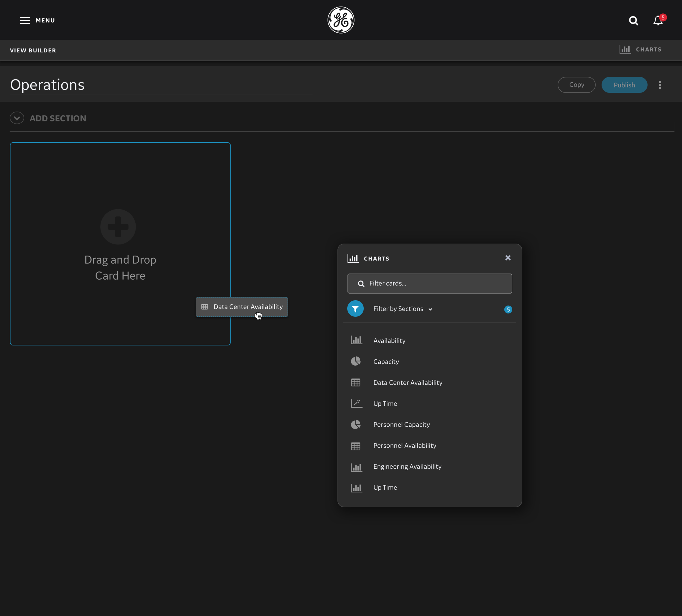Click the blue filter funnel icon
The height and width of the screenshot is (616, 682).
click(x=355, y=309)
